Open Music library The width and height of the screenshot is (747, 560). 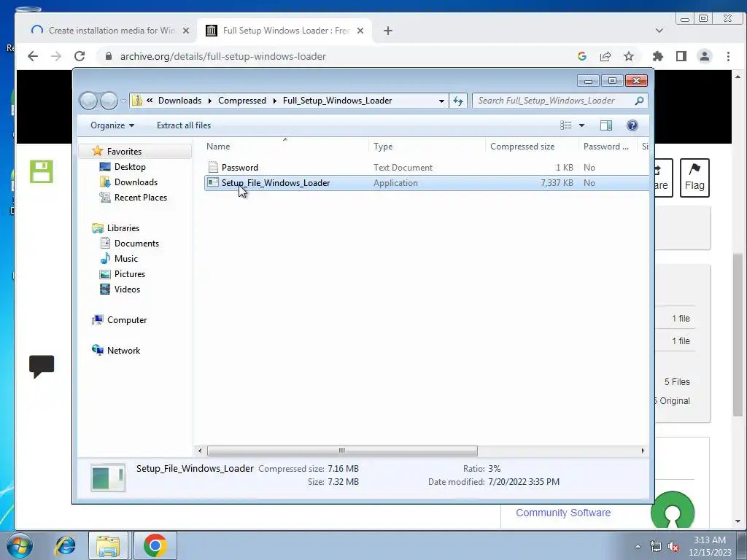(125, 259)
